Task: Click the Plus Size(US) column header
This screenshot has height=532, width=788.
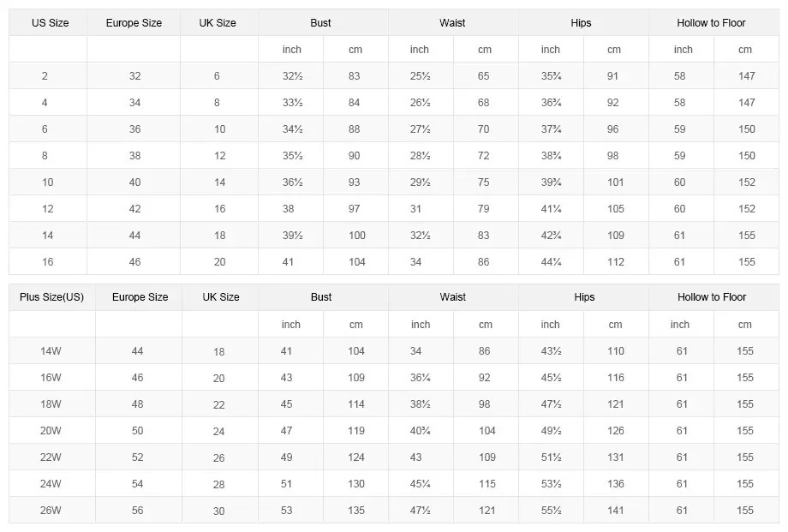Action: click(x=51, y=297)
